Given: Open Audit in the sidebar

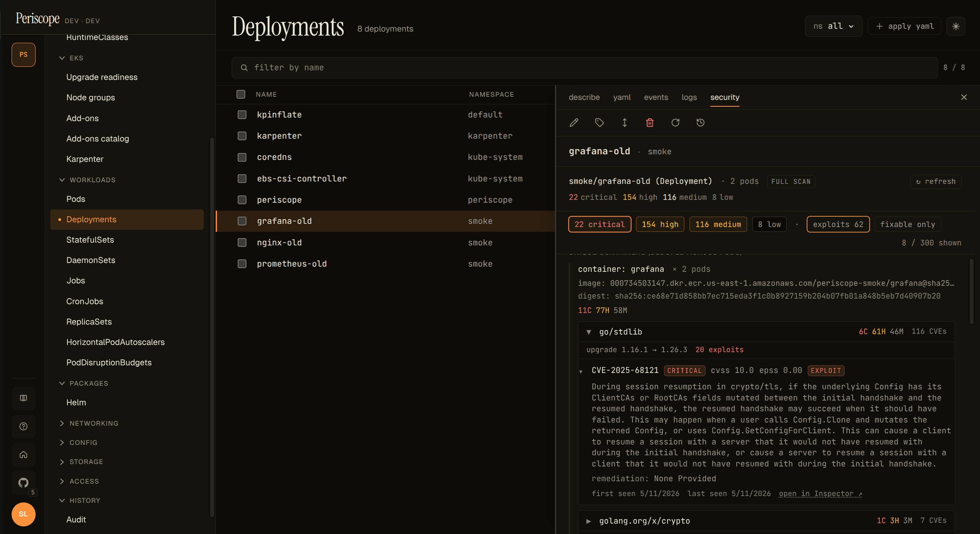Looking at the screenshot, I should (76, 520).
